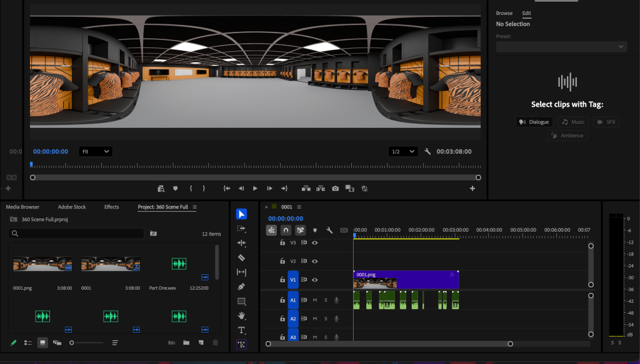
Task: Toggle snap in timeline
Action: [286, 230]
